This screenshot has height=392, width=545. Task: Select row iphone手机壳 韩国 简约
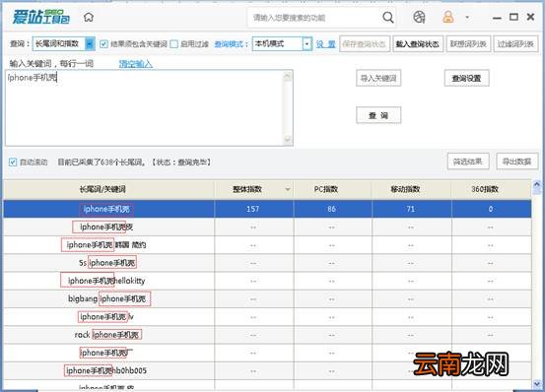tap(267, 245)
